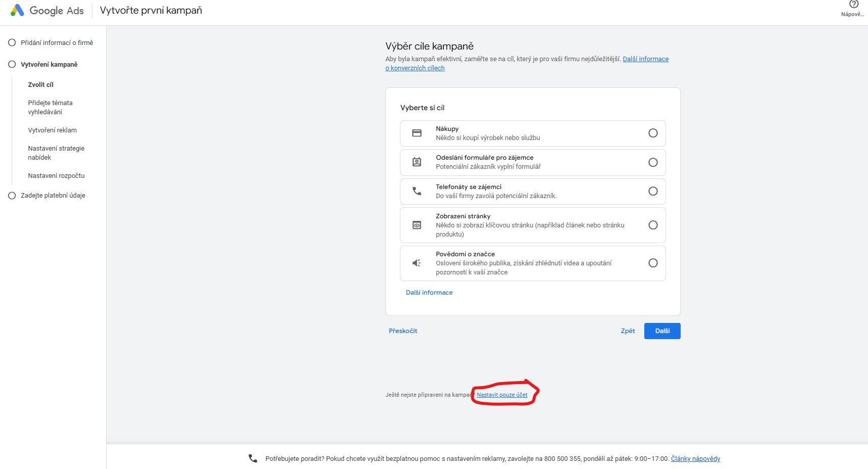Choose the Zobrazení stránky radio option
The height and width of the screenshot is (469, 868).
tap(653, 225)
